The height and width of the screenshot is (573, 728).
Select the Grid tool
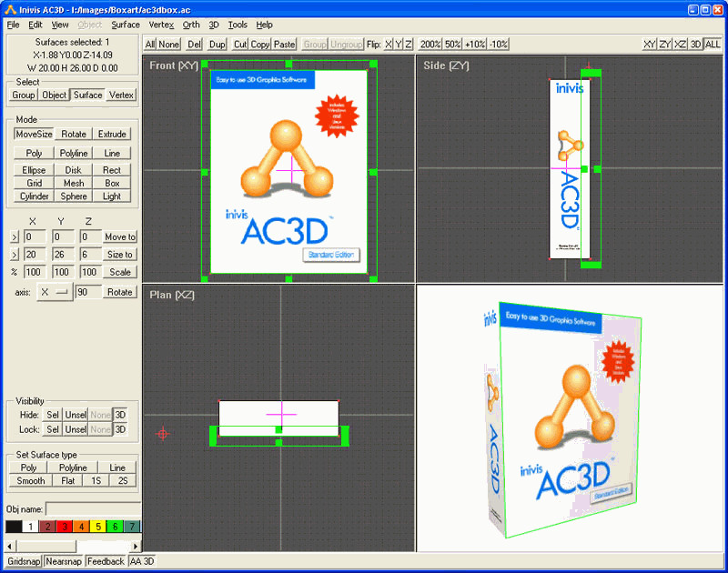click(34, 183)
